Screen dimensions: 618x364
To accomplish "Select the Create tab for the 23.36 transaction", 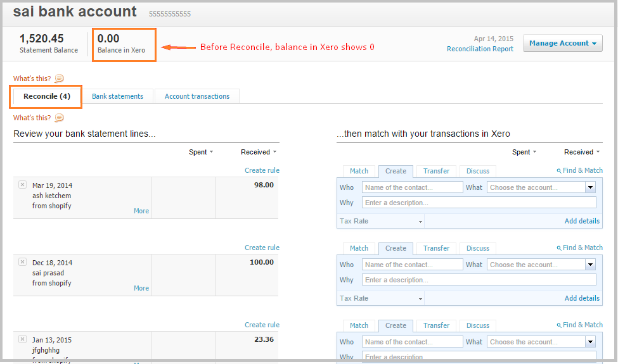I will click(396, 325).
